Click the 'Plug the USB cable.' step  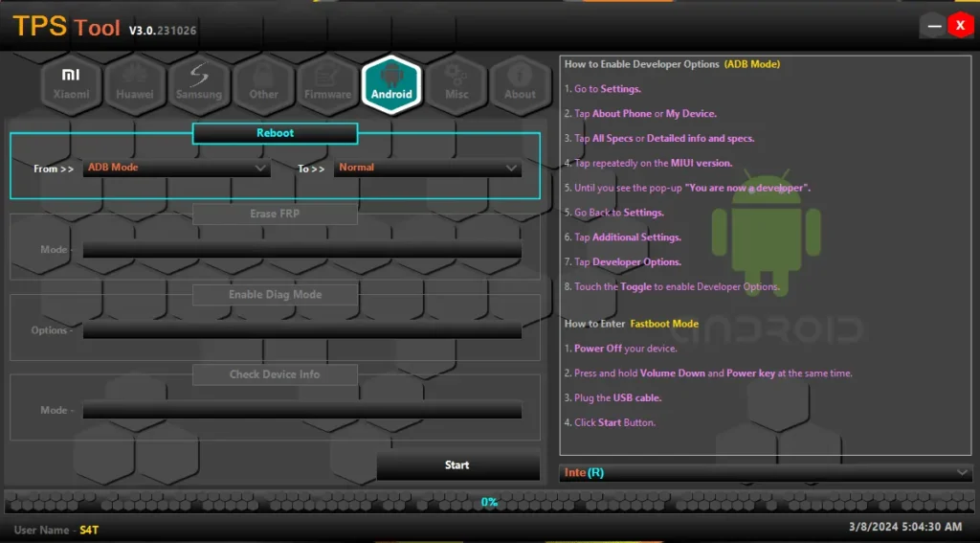pyautogui.click(x=613, y=397)
